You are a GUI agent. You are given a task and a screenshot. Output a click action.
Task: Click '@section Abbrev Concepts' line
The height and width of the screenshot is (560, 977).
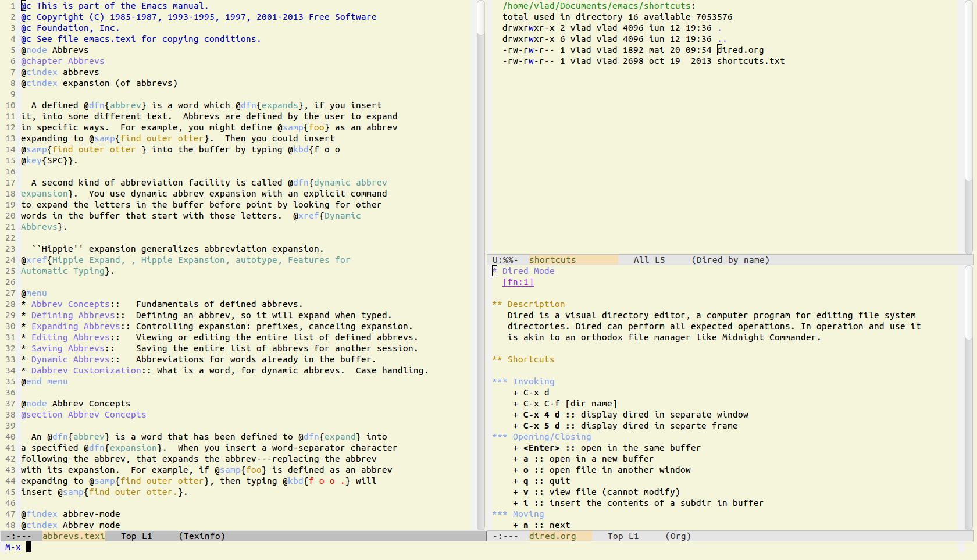click(x=84, y=415)
